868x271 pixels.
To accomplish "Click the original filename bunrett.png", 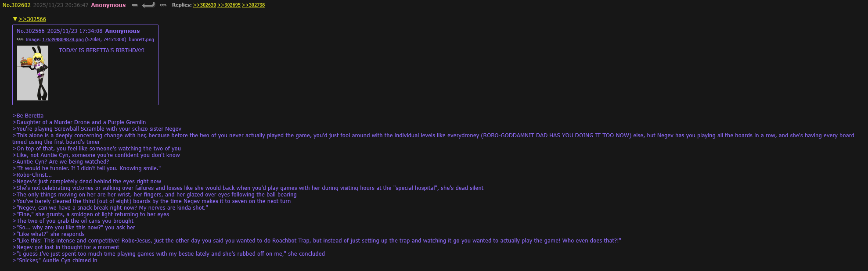I will pyautogui.click(x=141, y=39).
